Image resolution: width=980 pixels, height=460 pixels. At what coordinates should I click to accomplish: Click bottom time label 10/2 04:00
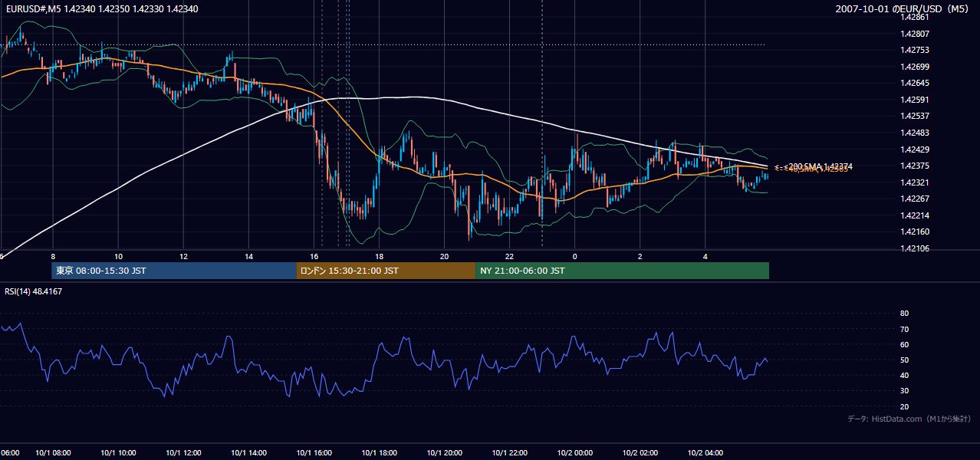705,453
